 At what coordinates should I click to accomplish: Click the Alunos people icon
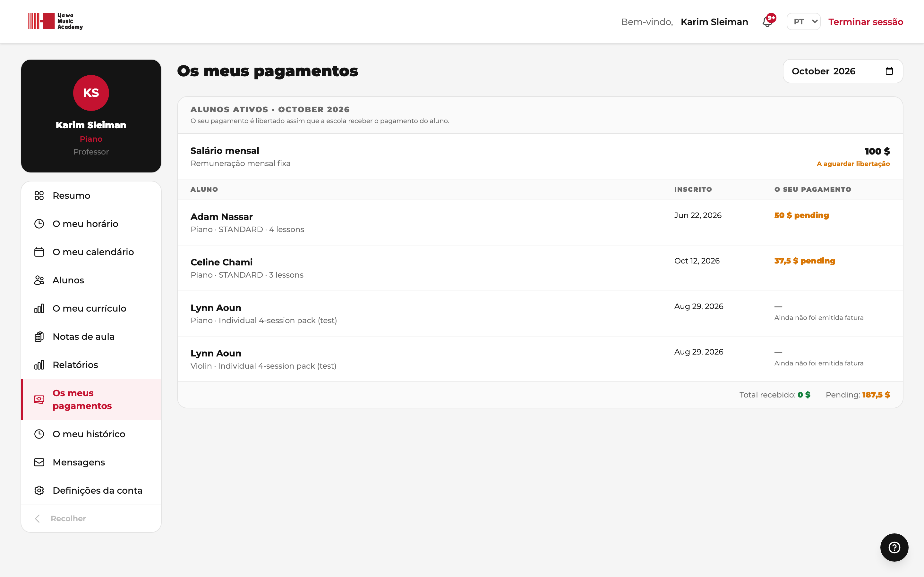pyautogui.click(x=39, y=280)
